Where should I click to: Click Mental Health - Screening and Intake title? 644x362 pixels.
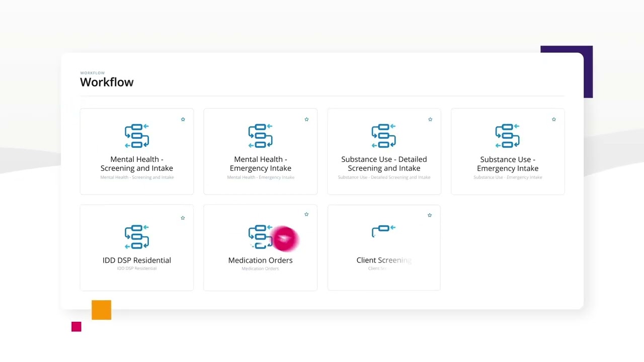pyautogui.click(x=137, y=164)
